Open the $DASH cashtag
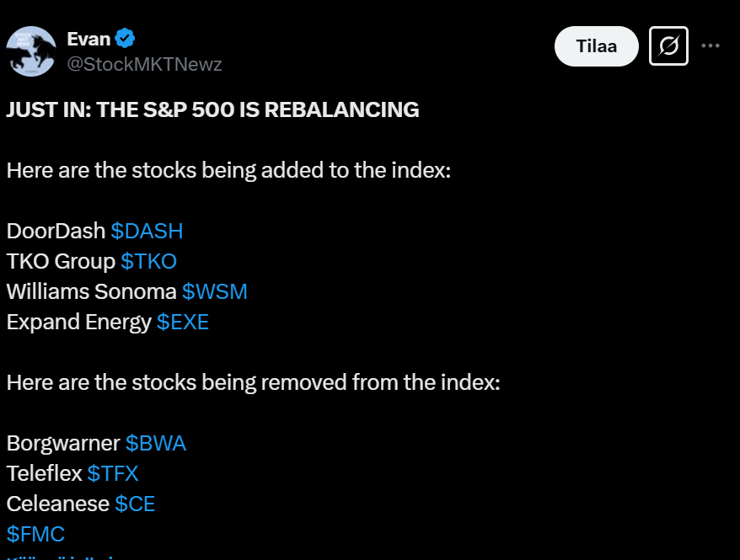 click(147, 231)
